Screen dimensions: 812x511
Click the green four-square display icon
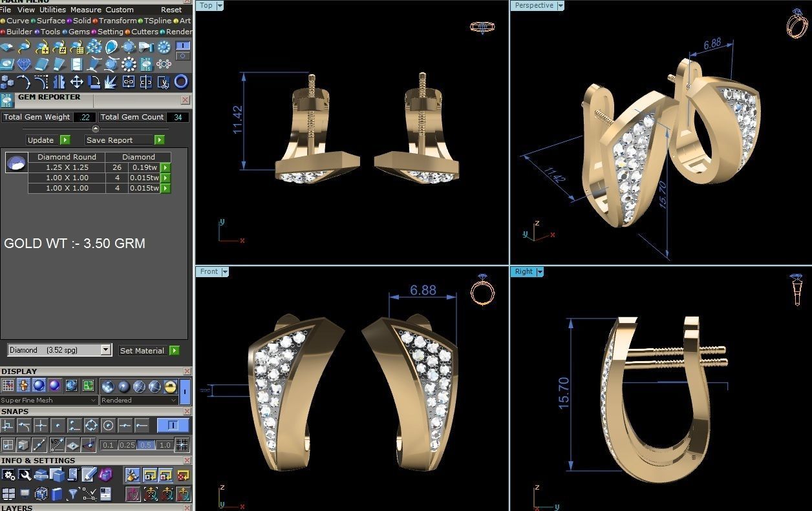pos(88,385)
